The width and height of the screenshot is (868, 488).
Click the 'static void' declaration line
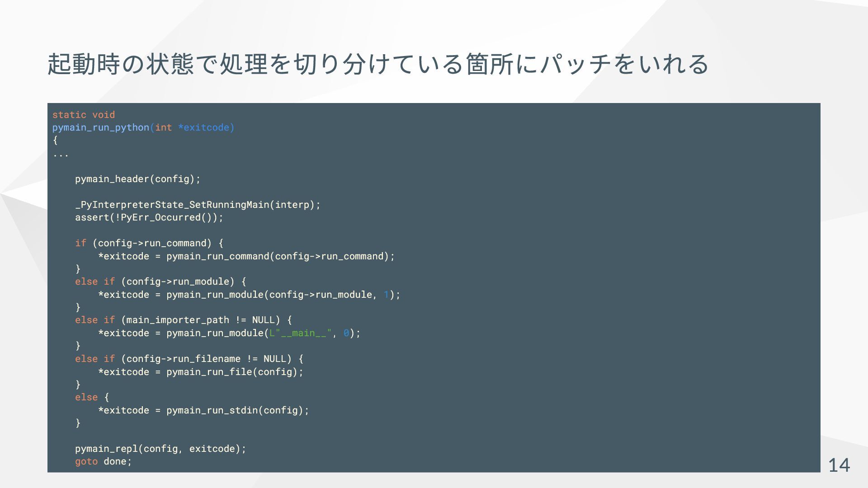point(84,115)
